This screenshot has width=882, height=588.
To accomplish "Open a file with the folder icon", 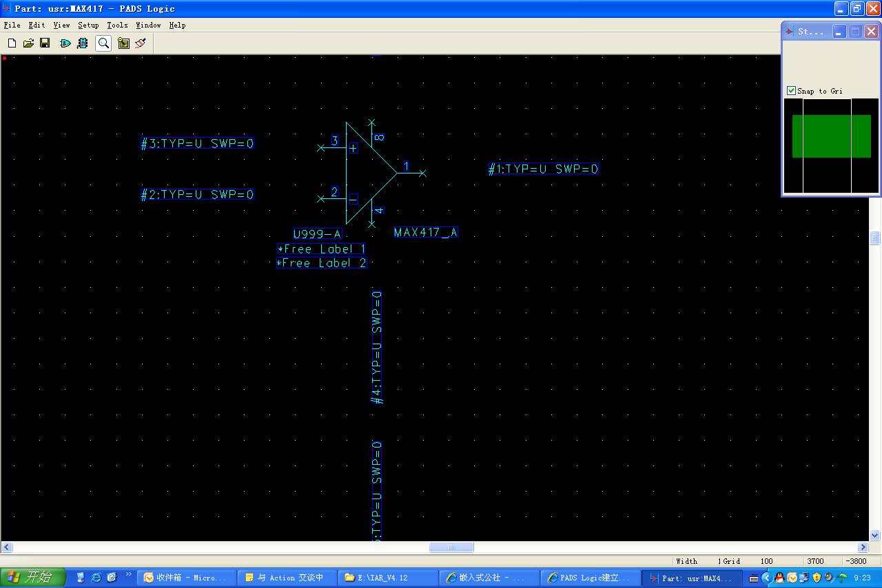I will tap(28, 43).
